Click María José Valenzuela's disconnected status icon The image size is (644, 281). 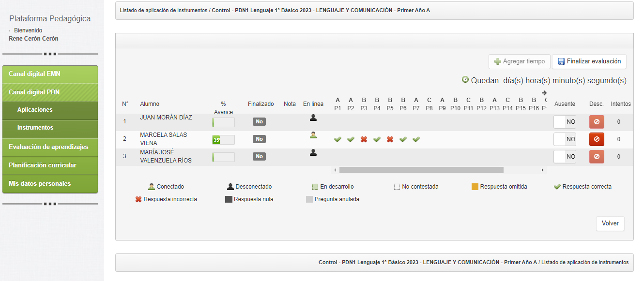point(313,153)
